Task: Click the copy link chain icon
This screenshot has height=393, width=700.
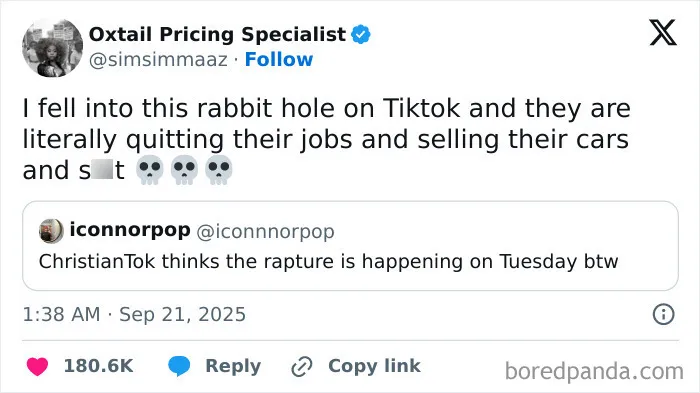Action: click(302, 367)
